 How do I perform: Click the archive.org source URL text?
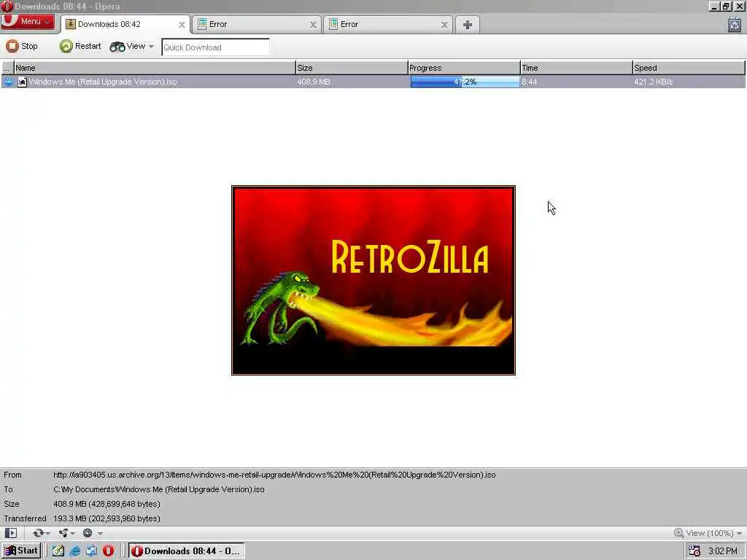(274, 475)
